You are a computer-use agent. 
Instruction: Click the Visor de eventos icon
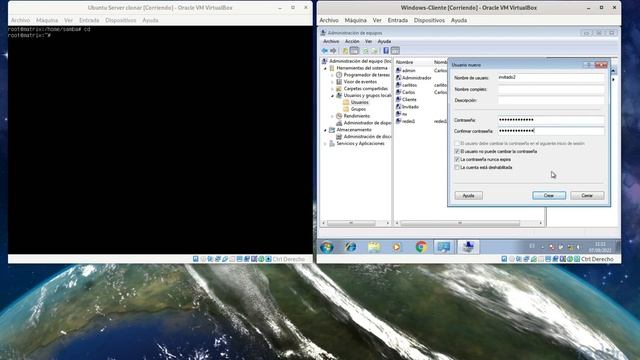pyautogui.click(x=339, y=82)
